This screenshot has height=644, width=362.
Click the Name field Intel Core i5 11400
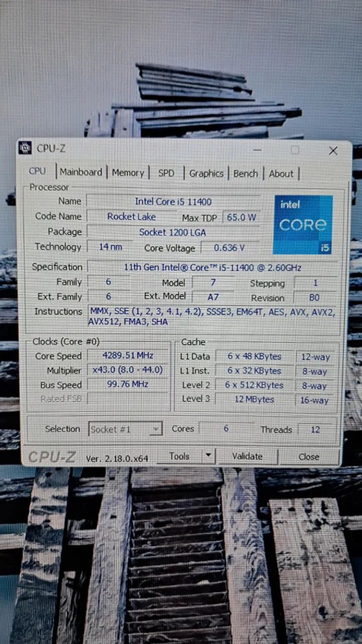click(173, 201)
